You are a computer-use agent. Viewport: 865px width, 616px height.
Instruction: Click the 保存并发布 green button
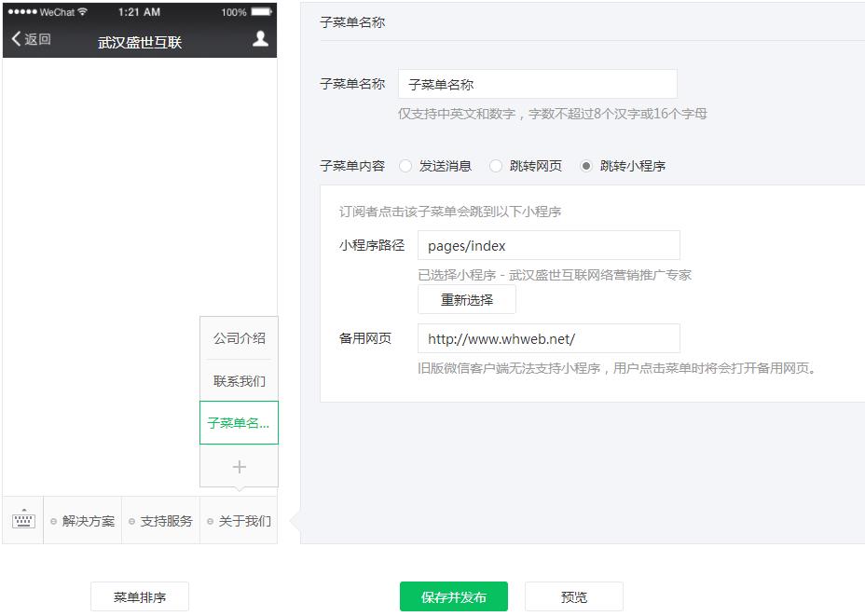click(453, 597)
